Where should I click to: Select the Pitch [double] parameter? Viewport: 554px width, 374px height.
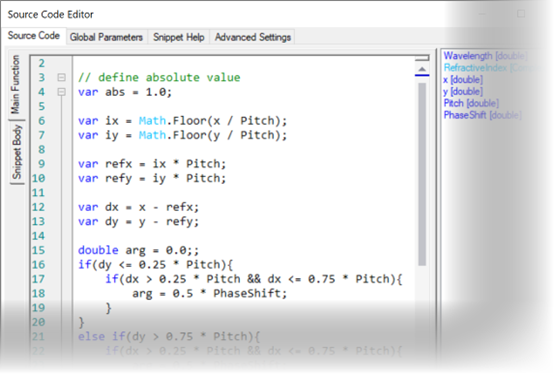pyautogui.click(x=471, y=103)
